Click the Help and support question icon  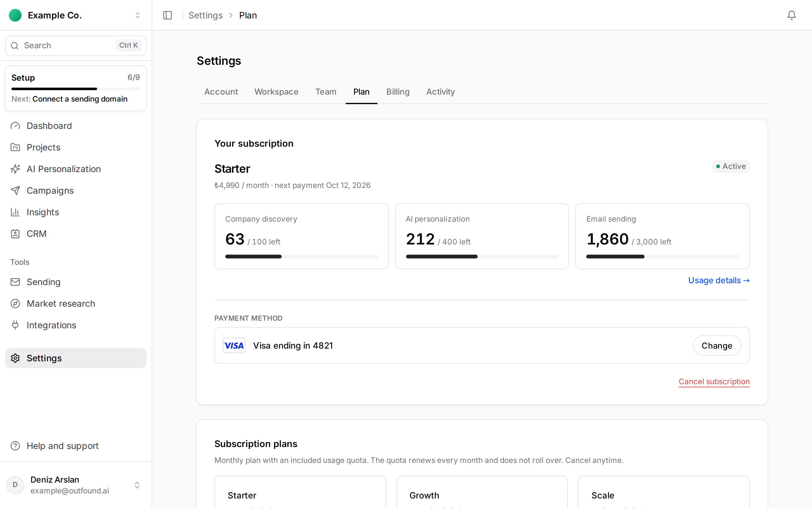coord(15,446)
